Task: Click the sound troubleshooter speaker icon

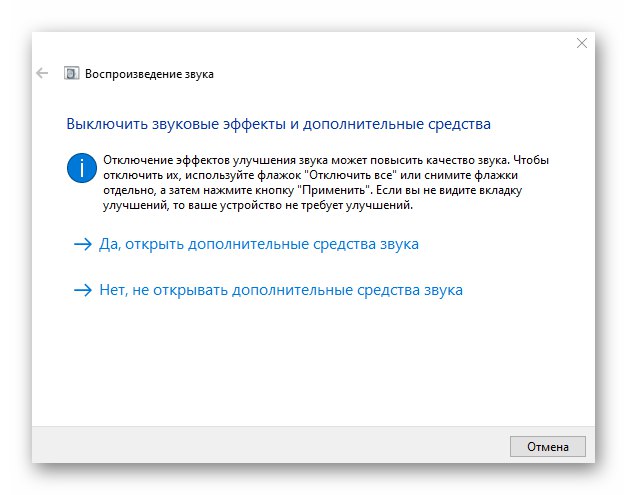Action: coord(72,74)
